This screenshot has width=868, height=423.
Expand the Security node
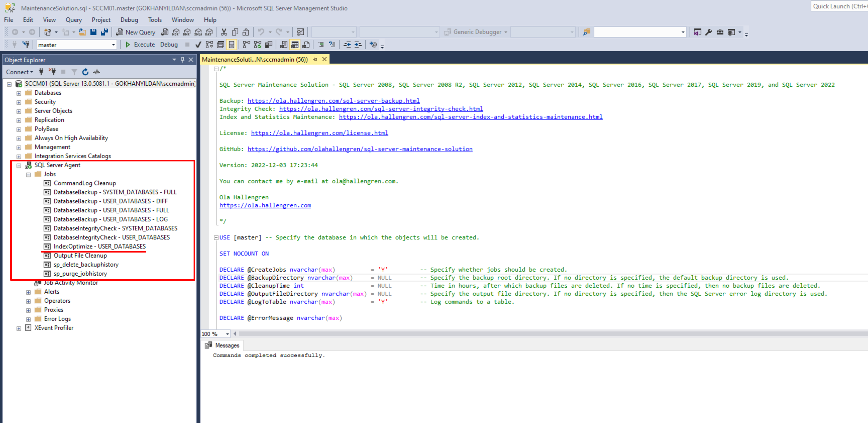point(19,102)
